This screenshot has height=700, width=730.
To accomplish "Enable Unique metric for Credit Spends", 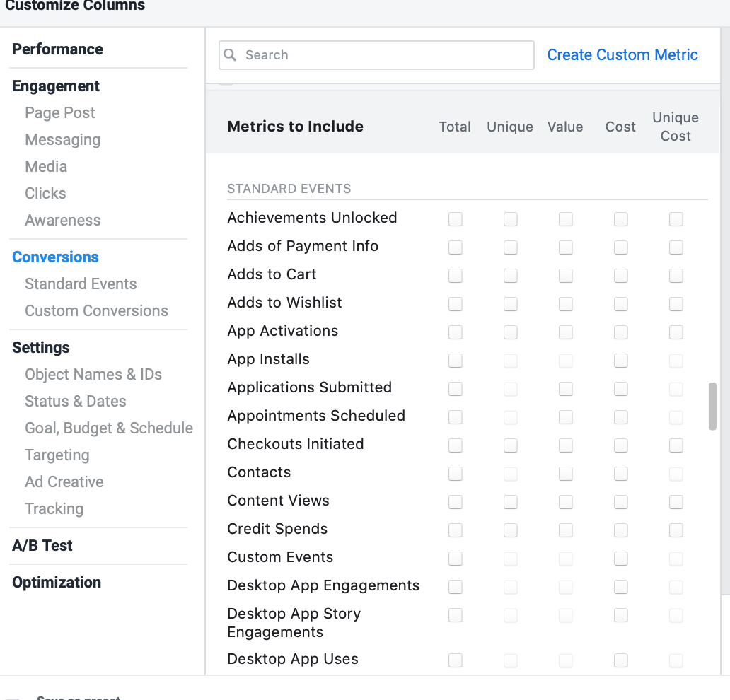I will [x=510, y=530].
